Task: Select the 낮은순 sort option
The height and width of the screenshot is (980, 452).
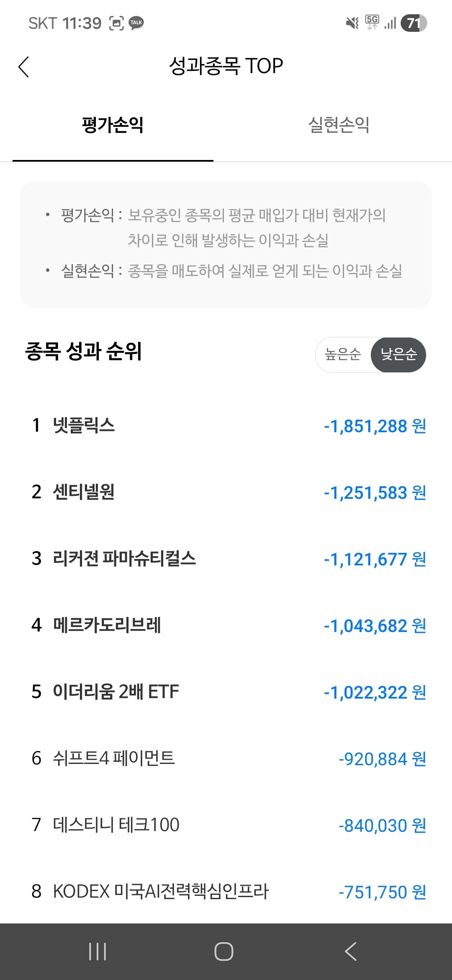Action: click(398, 354)
